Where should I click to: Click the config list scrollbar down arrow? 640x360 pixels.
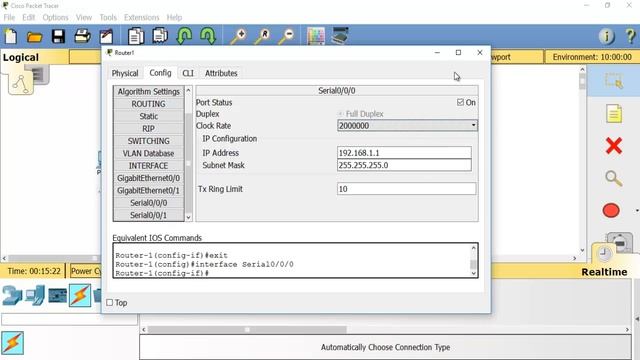tap(188, 217)
